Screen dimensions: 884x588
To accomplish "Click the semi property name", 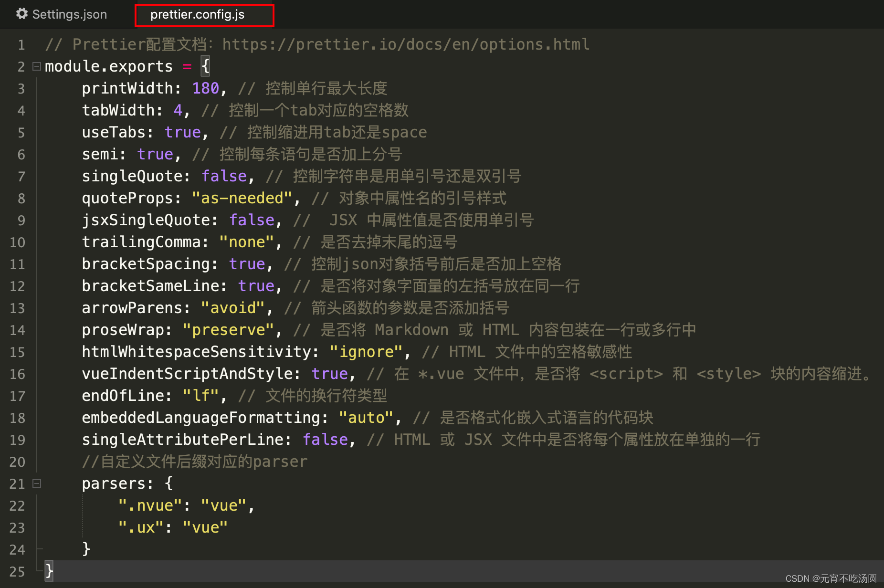I will [x=100, y=154].
